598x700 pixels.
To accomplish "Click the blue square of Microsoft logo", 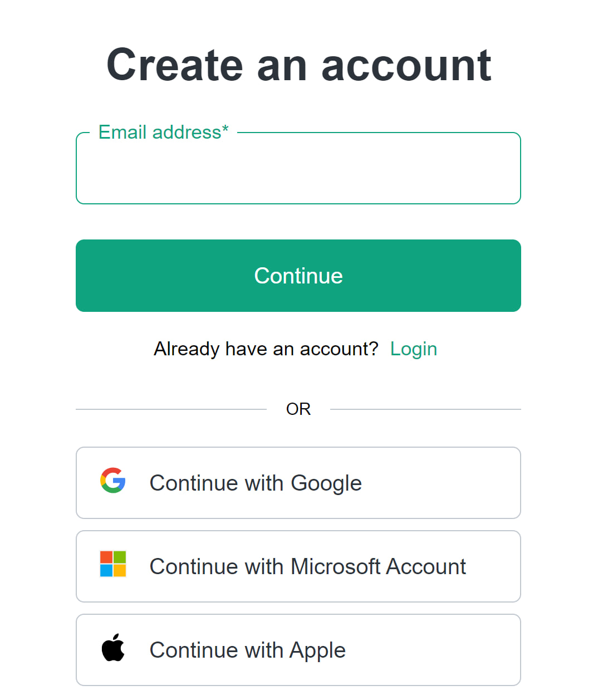I will (106, 570).
